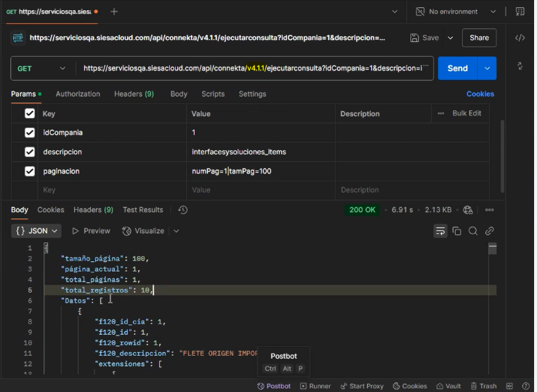
Task: Copy the response body with the copy icon
Action: (x=457, y=231)
